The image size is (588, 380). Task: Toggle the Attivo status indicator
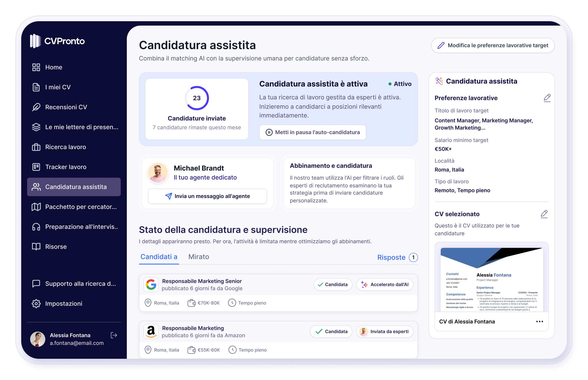click(400, 84)
